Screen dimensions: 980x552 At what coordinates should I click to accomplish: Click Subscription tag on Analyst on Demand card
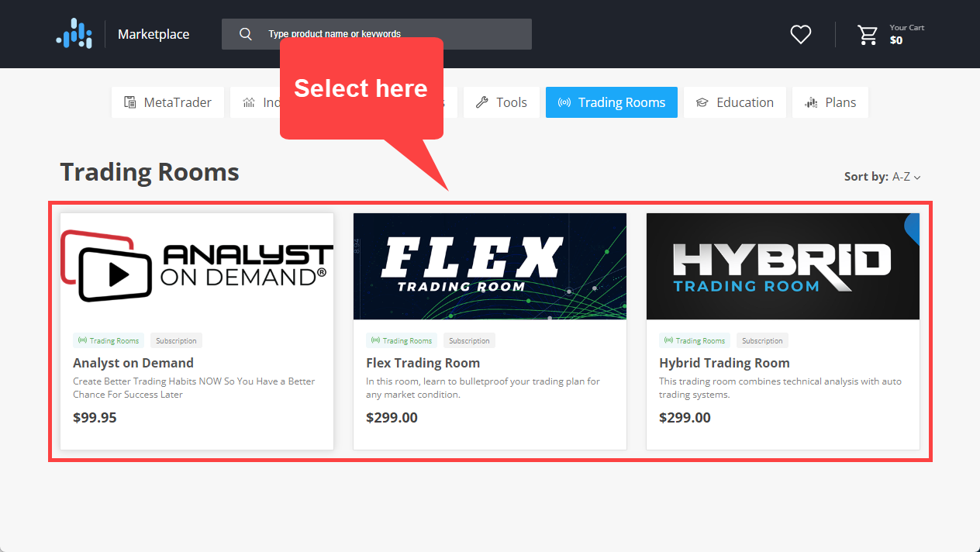176,340
